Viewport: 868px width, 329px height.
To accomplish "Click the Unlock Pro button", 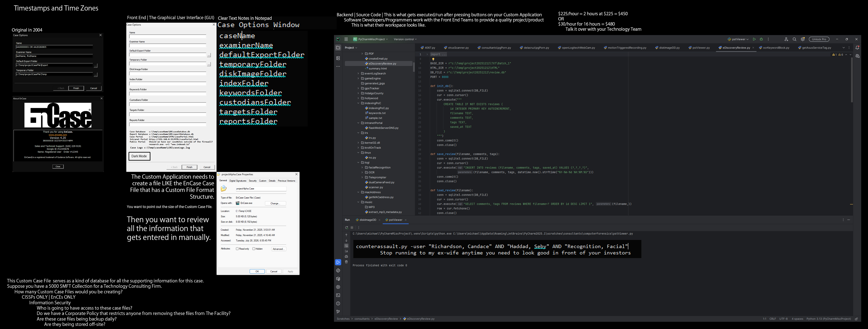I will [x=819, y=39].
